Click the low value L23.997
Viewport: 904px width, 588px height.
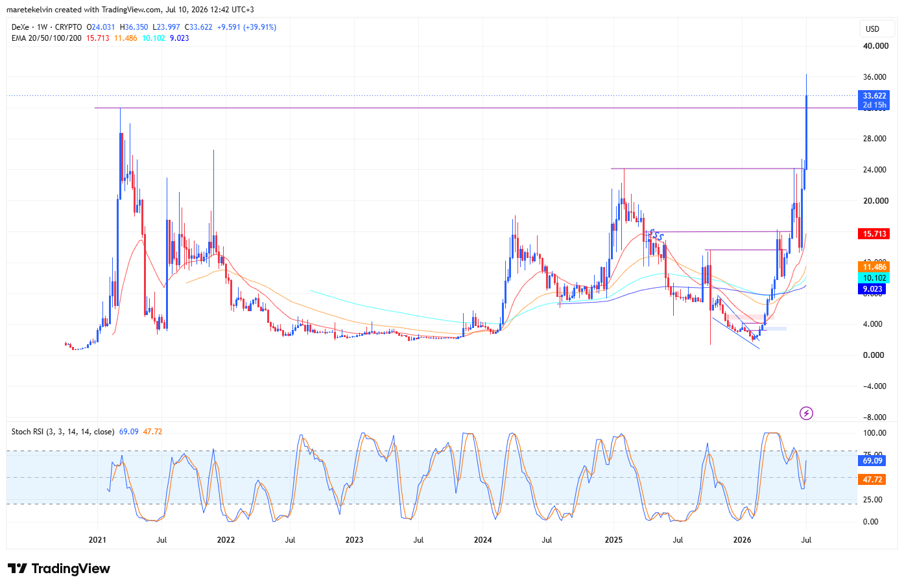coord(167,27)
